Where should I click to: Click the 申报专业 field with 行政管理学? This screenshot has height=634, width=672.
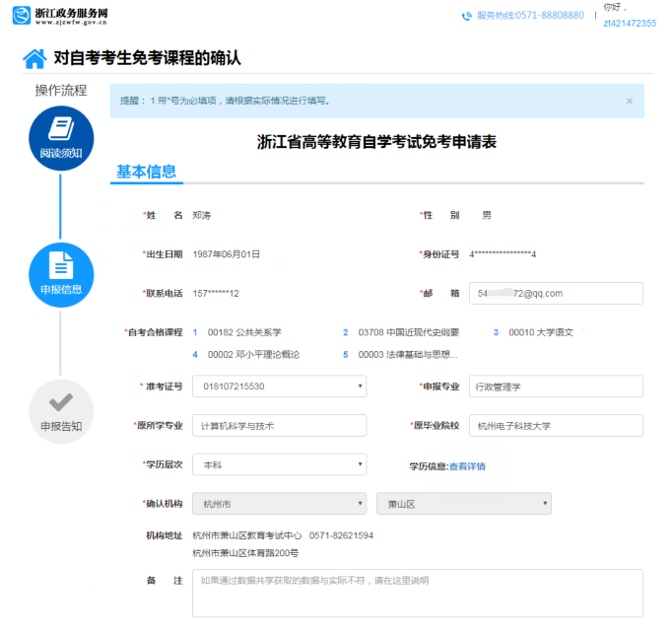click(x=558, y=387)
